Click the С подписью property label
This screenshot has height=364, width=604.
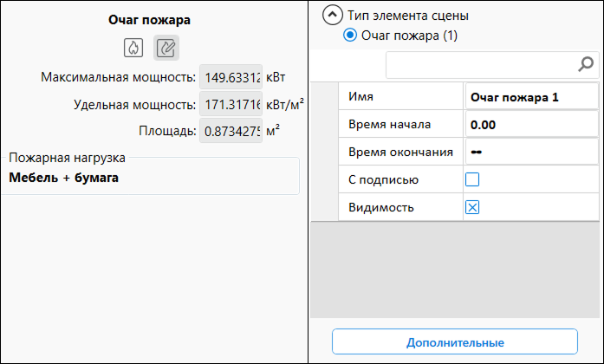[x=383, y=180]
